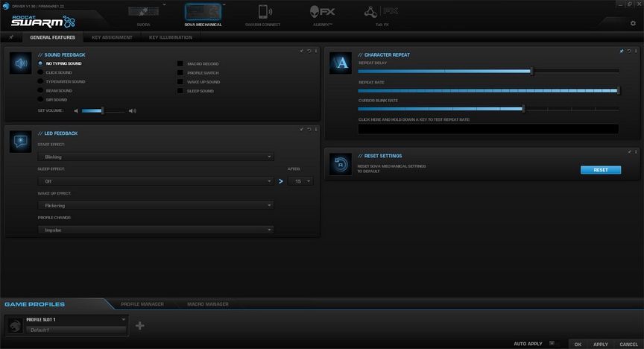The image size is (644, 349).
Task: Click the Cancel button
Action: click(628, 344)
